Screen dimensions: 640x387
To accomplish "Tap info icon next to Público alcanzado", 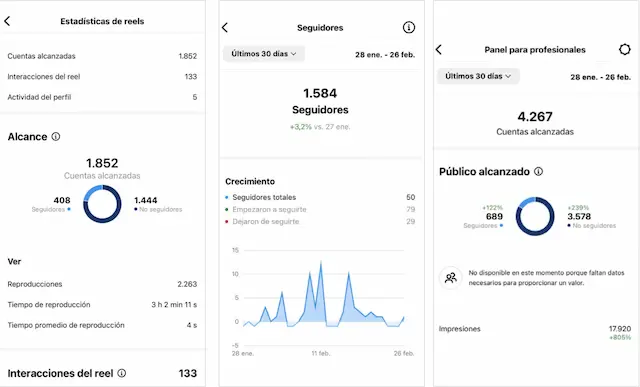I will [538, 171].
